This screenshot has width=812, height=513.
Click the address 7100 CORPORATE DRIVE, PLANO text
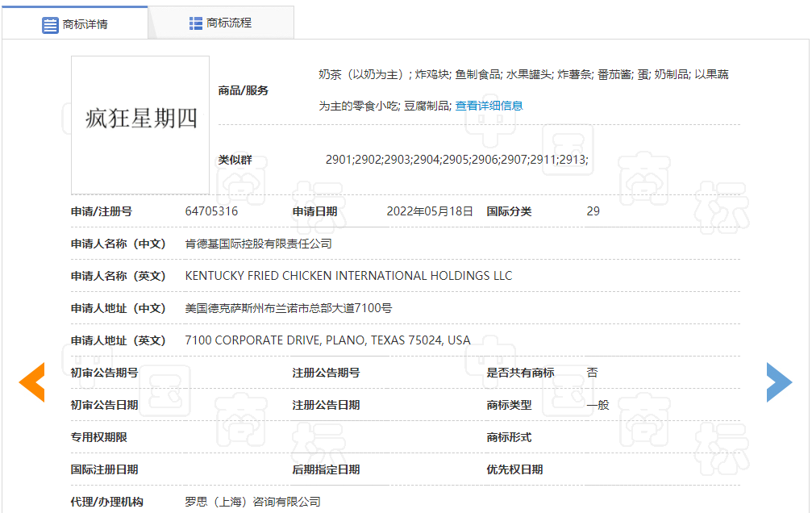tap(327, 340)
